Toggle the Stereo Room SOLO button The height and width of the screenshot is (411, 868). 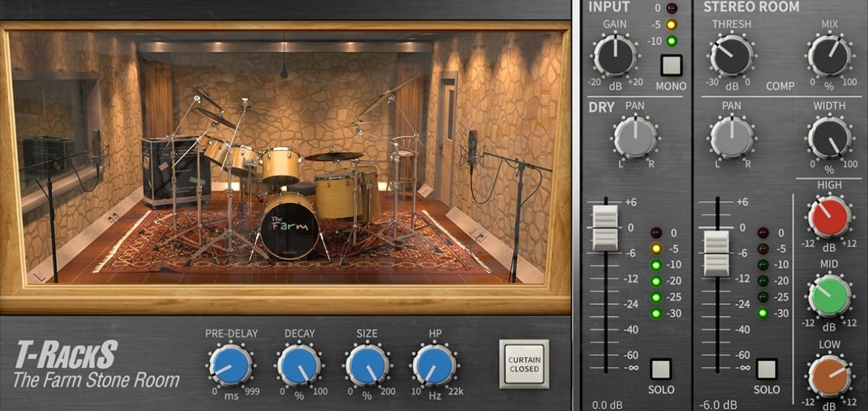766,369
